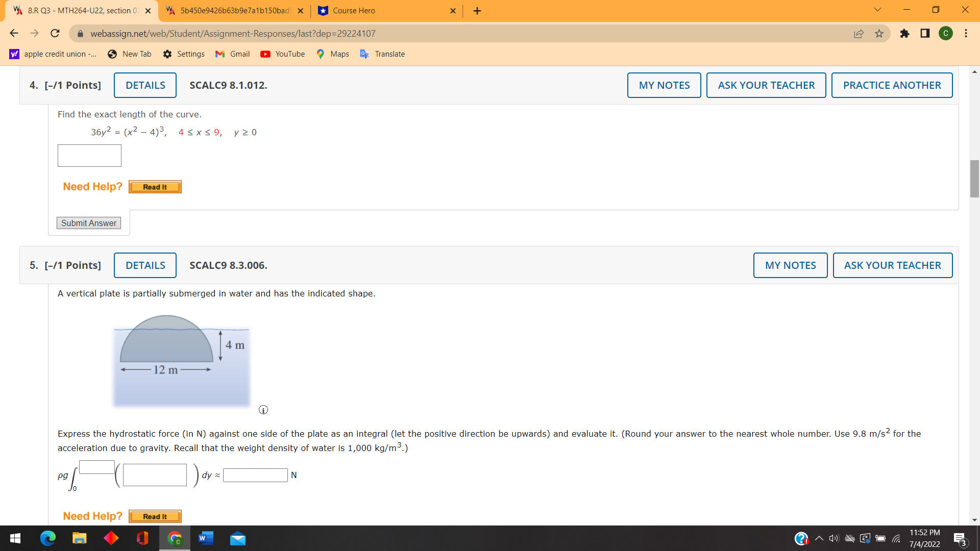980x551 pixels.
Task: Open Translate from the bookmarks bar
Action: [382, 54]
